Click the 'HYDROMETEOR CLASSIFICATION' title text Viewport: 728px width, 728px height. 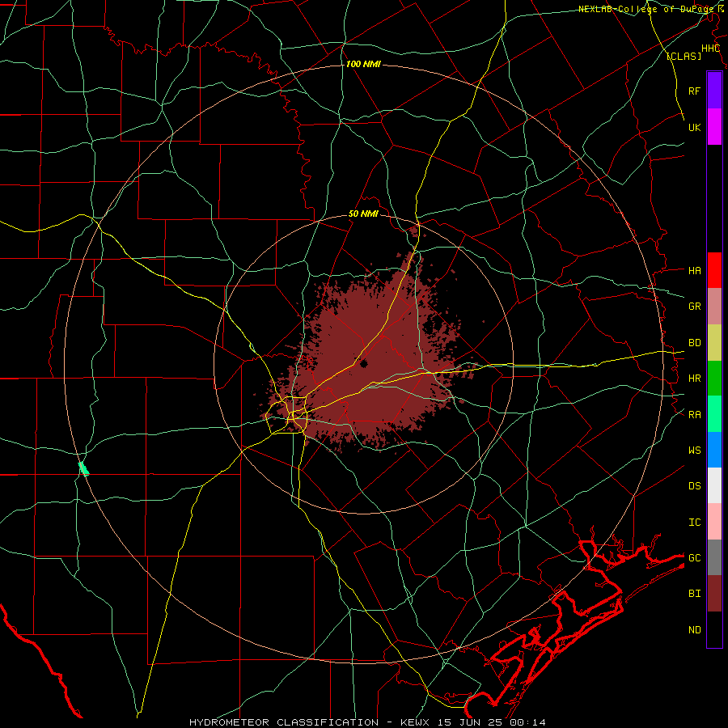coord(284,722)
